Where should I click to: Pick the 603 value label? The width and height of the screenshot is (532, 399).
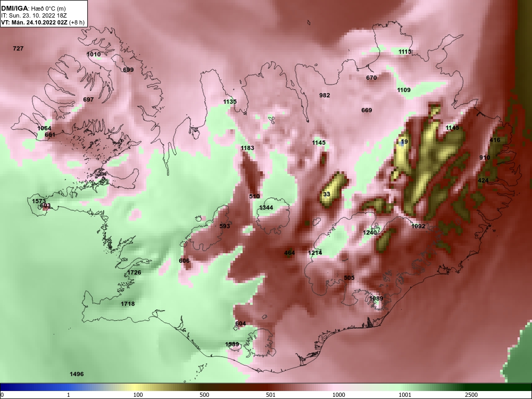click(45, 205)
